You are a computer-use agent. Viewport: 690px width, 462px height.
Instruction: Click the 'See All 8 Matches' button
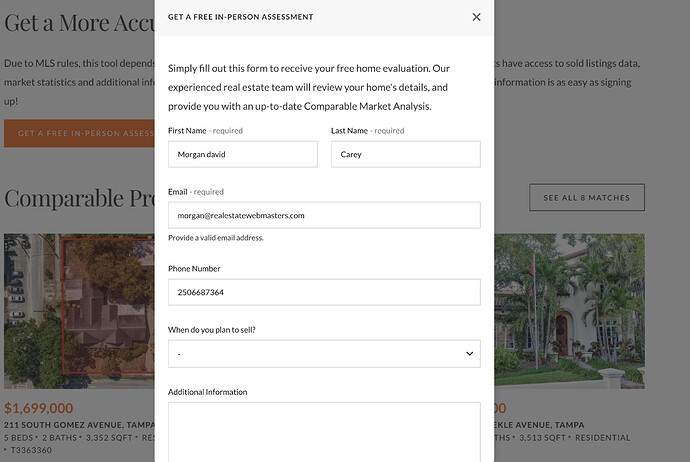(587, 198)
